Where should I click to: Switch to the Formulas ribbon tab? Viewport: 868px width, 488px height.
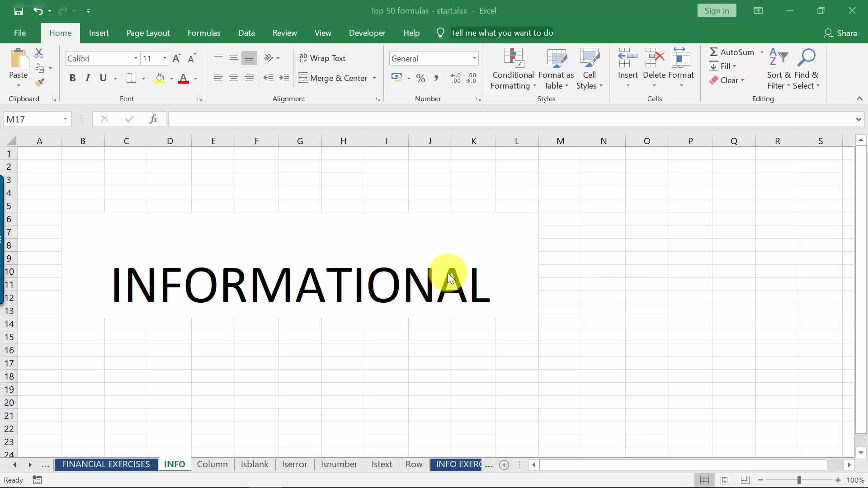[x=204, y=33]
